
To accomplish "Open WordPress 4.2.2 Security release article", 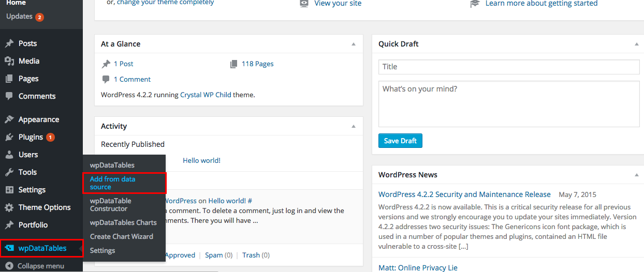I will click(x=464, y=194).
